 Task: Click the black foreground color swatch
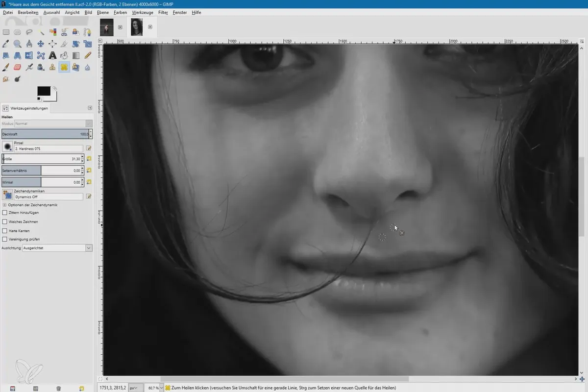click(x=44, y=91)
